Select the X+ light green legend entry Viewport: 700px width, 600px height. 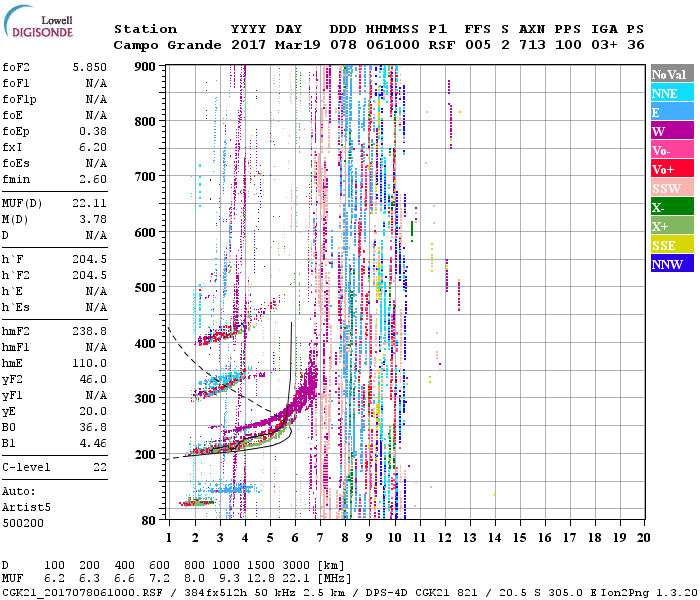pos(672,226)
